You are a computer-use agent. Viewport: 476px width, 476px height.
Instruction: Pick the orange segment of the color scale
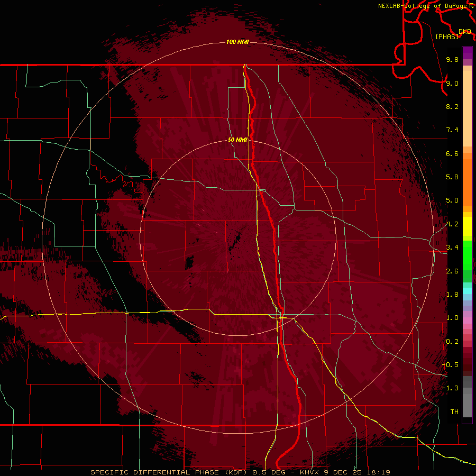[467, 182]
